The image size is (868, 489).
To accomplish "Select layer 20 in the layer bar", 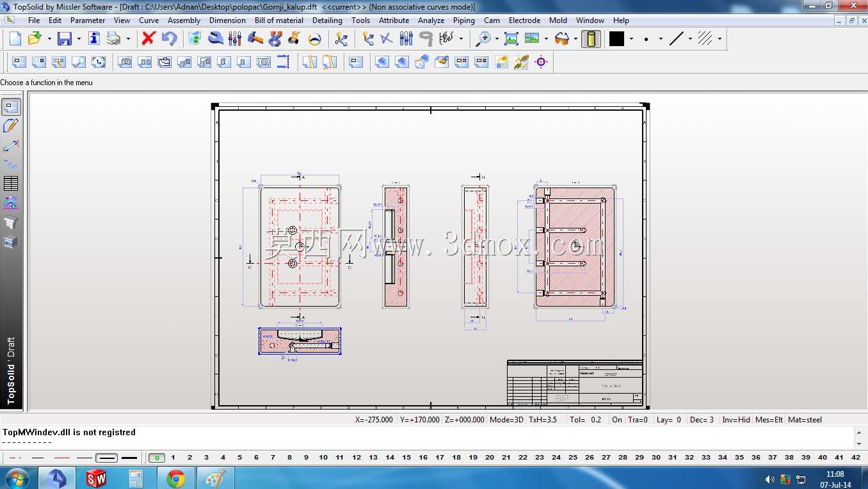I will coord(490,458).
